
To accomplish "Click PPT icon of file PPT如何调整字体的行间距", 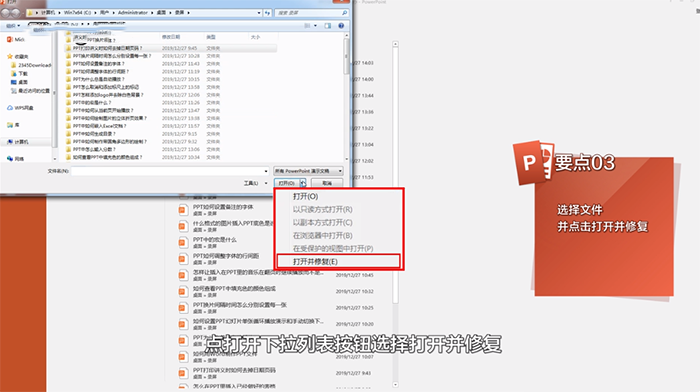I will (x=183, y=259).
